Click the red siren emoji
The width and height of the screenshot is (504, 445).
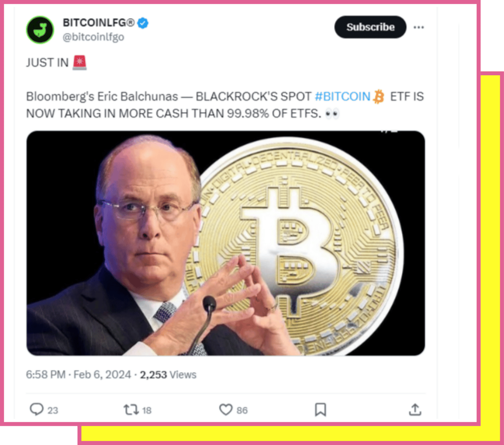coord(80,62)
